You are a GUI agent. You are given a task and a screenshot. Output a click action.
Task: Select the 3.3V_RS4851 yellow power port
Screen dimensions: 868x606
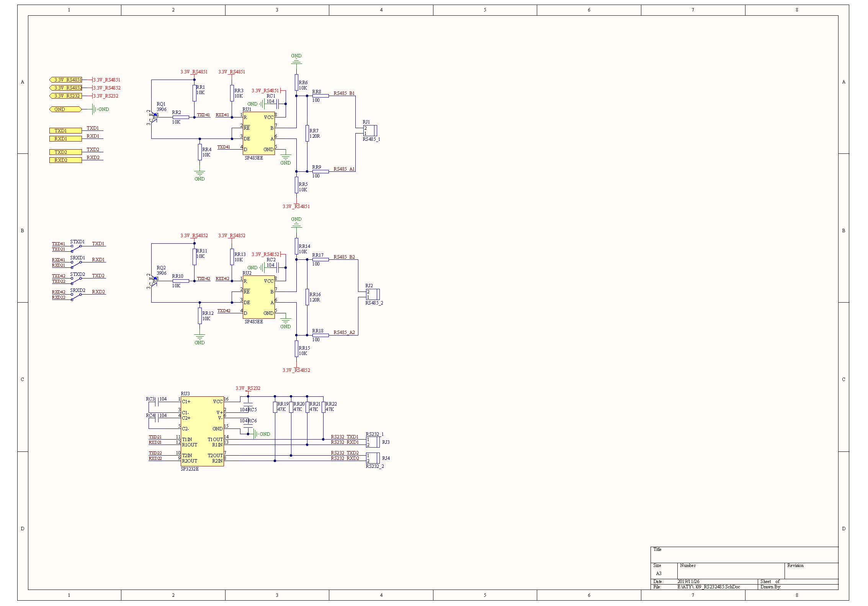pyautogui.click(x=66, y=80)
